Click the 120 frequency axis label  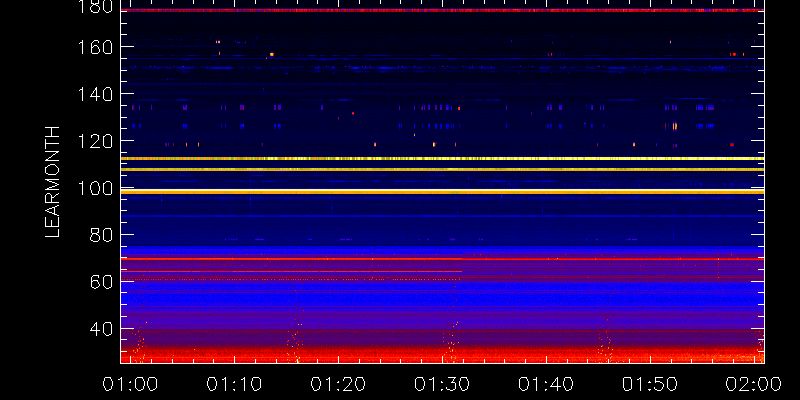pyautogui.click(x=97, y=141)
